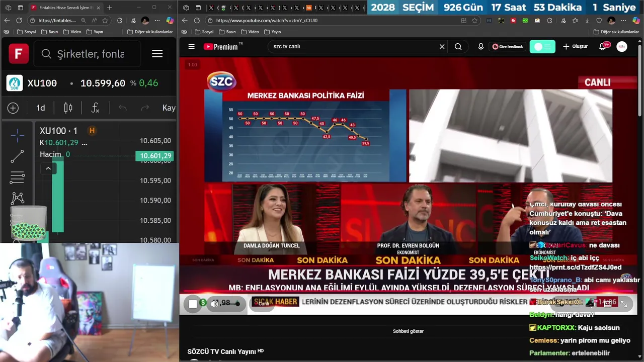Favorite the YouTube page with the star
The height and width of the screenshot is (362, 644).
point(474,21)
